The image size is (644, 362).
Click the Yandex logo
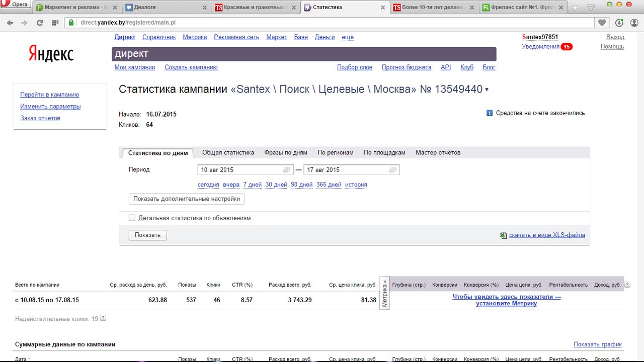tap(51, 54)
